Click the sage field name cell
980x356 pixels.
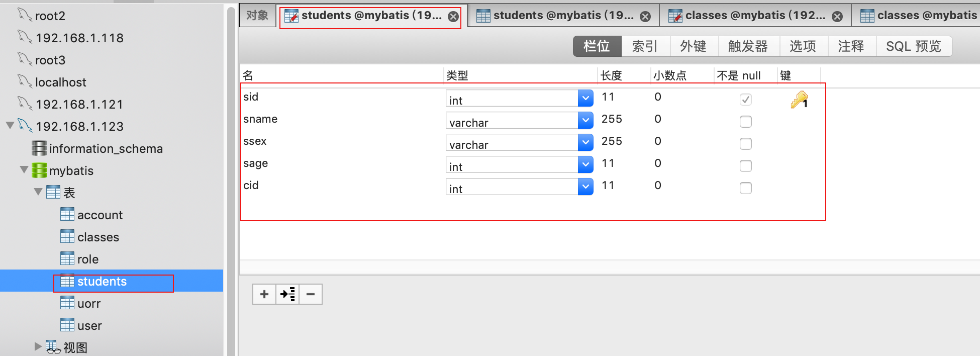256,163
